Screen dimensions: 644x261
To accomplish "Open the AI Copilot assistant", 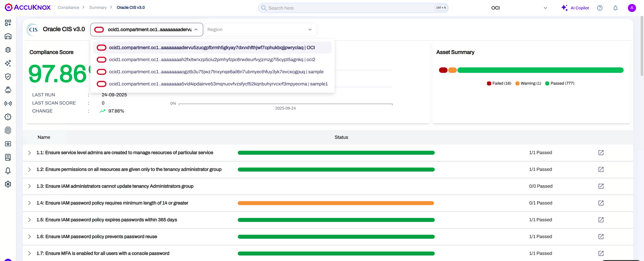I will click(575, 8).
